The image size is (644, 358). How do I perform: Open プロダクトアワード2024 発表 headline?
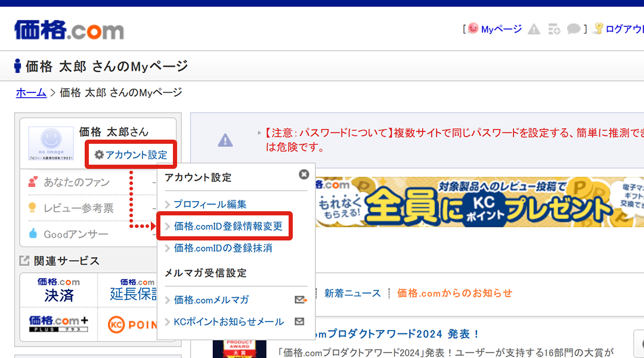398,334
